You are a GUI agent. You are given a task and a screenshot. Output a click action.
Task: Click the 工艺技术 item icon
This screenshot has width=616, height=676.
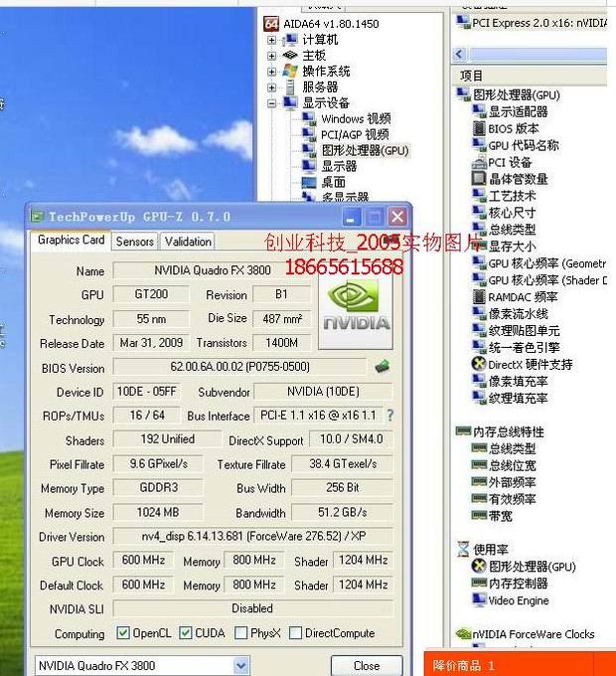[x=479, y=195]
